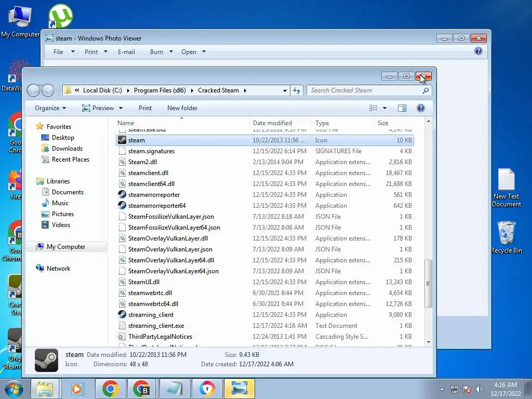This screenshot has height=399, width=532.
Task: Open the Open menu in Photo Viewer
Action: point(193,52)
